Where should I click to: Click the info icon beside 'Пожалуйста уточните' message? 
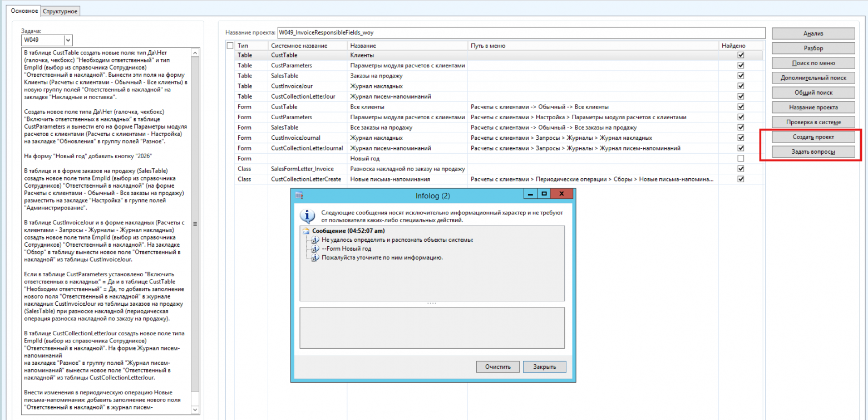click(315, 257)
